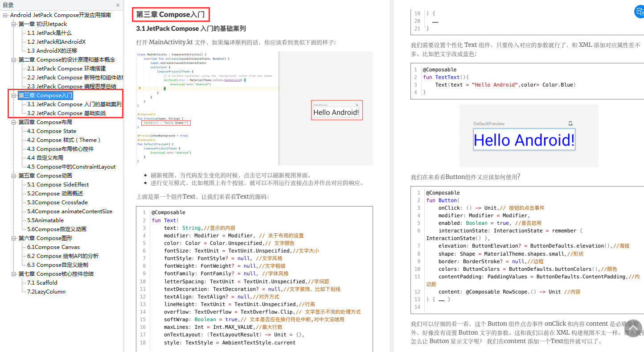644x352 pixels.
Task: Jump to 3.2 JetPack Compose 基础实战
Action: pyautogui.click(x=66, y=113)
